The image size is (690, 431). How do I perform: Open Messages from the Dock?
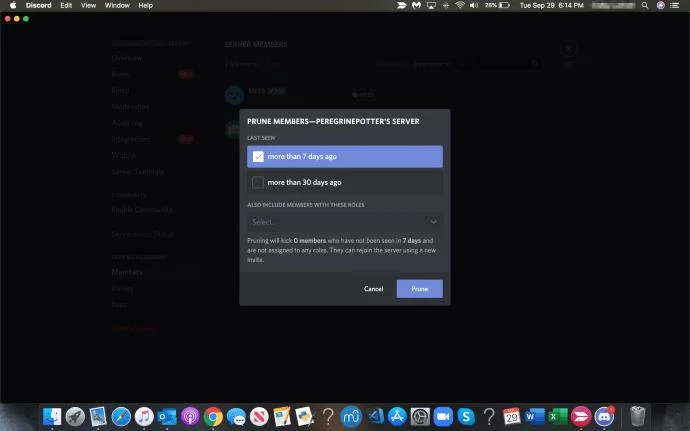click(x=236, y=416)
